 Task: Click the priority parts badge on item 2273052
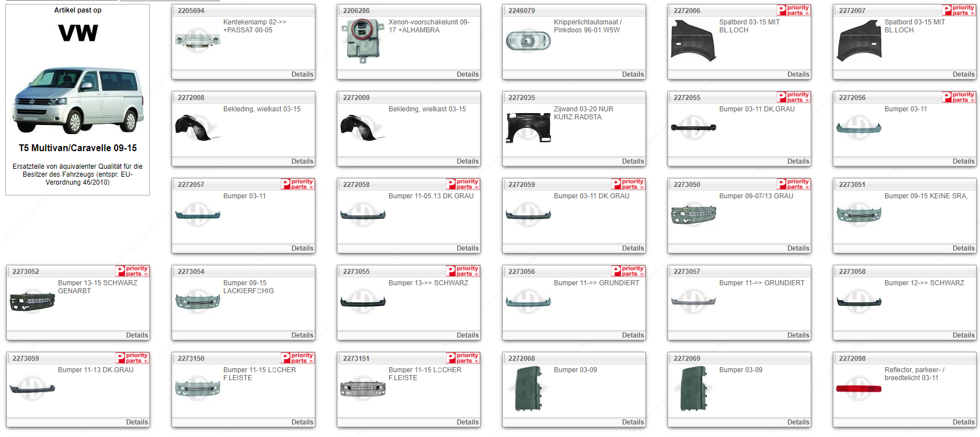[x=132, y=271]
